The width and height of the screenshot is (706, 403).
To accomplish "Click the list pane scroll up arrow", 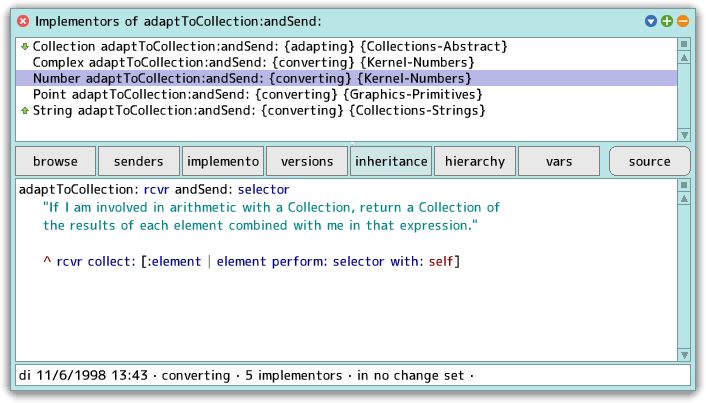I will point(684,58).
